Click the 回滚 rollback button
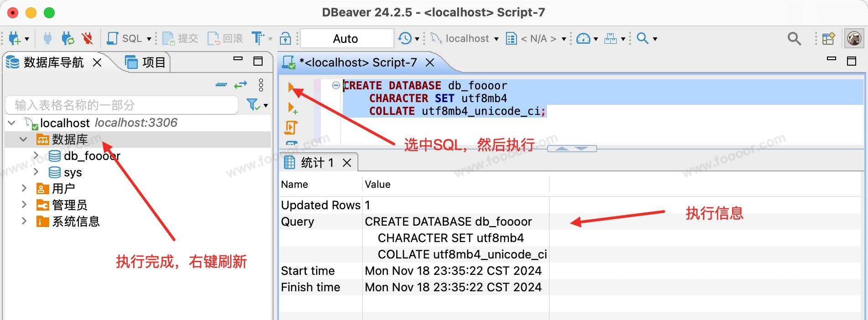The image size is (868, 320). (x=226, y=39)
